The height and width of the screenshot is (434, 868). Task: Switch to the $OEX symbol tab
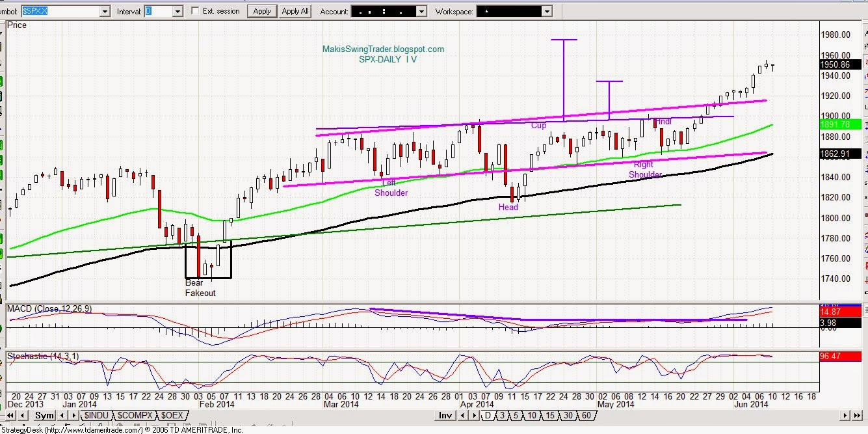pos(172,415)
